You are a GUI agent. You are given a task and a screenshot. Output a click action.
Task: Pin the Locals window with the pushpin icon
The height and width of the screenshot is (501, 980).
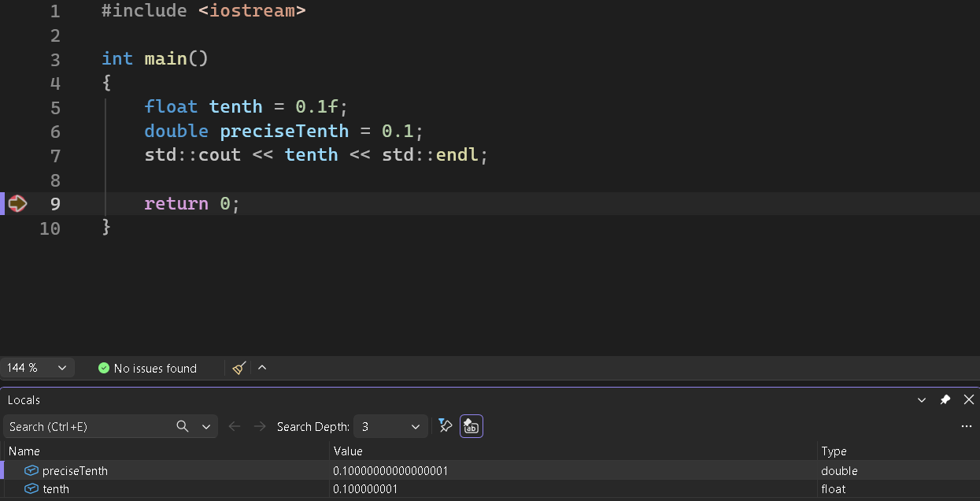(945, 400)
